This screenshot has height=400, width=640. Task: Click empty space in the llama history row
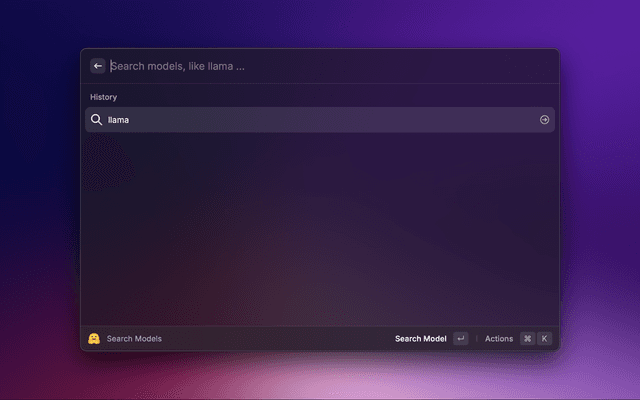pos(330,120)
